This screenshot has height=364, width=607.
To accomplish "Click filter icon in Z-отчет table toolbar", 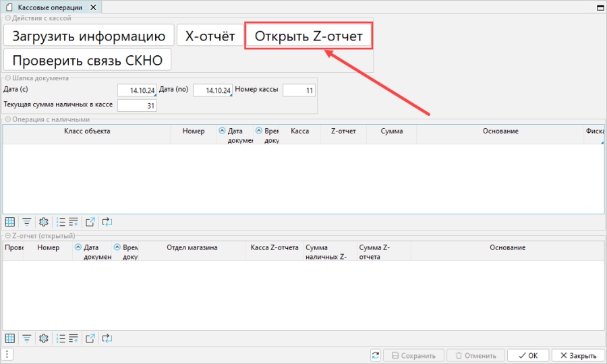I will tap(27, 338).
